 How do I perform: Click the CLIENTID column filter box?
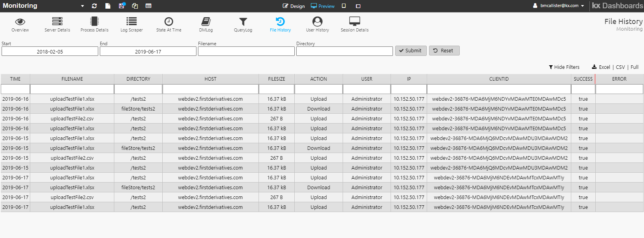click(x=499, y=89)
